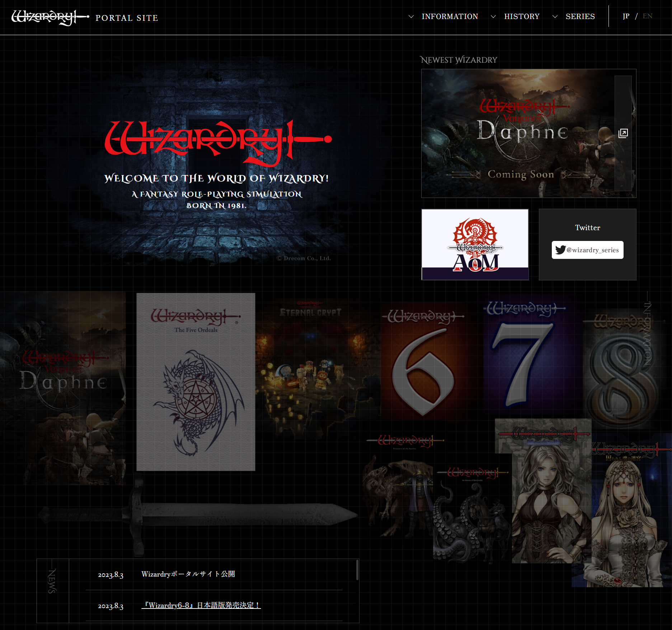Viewport: 672px width, 630px height.
Task: Expand the SERIES dropdown chevron
Action: 555,16
